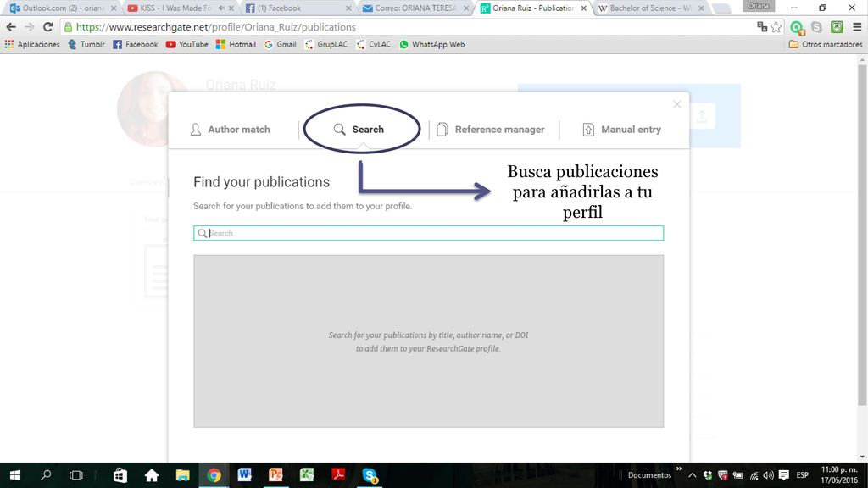Click the home icon in the taskbar
Viewport: 868px width, 488px height.
coord(151,475)
